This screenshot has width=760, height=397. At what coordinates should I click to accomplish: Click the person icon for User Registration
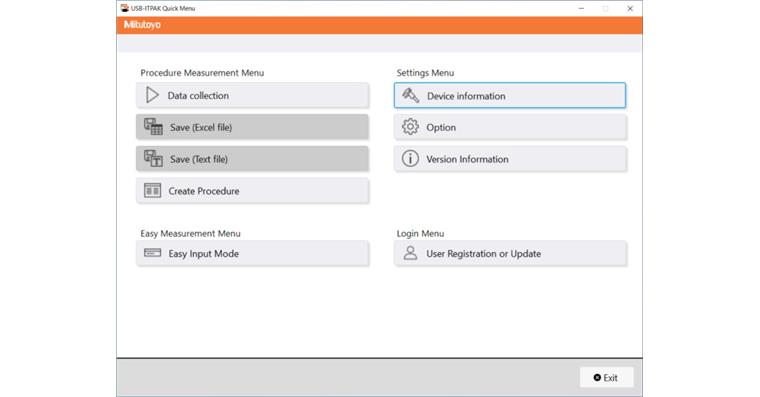pyautogui.click(x=410, y=253)
